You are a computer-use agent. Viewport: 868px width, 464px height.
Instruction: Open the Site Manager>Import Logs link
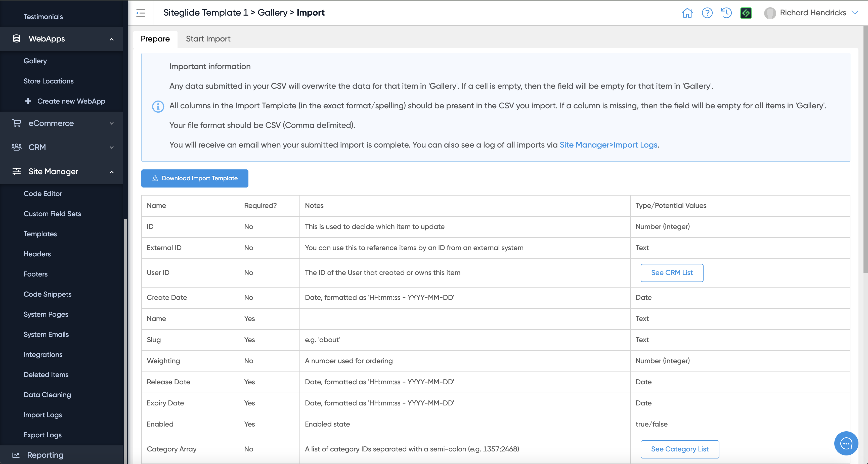point(608,145)
